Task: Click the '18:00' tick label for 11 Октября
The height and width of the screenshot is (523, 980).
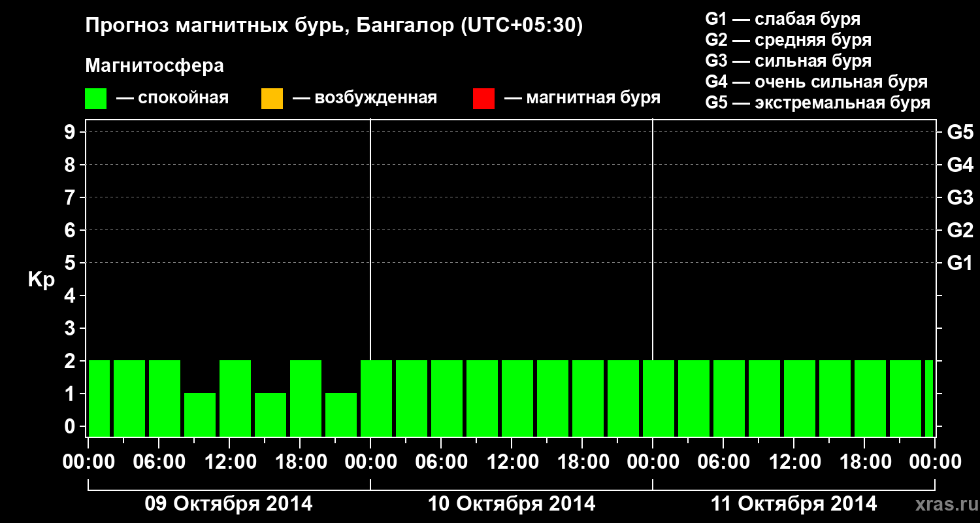Action: pyautogui.click(x=864, y=462)
